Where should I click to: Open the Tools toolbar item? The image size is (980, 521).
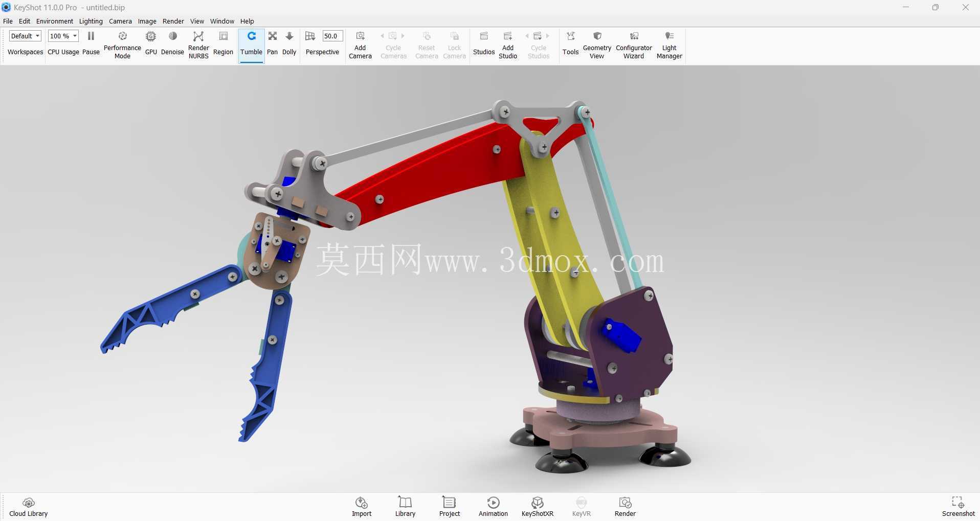coord(571,44)
